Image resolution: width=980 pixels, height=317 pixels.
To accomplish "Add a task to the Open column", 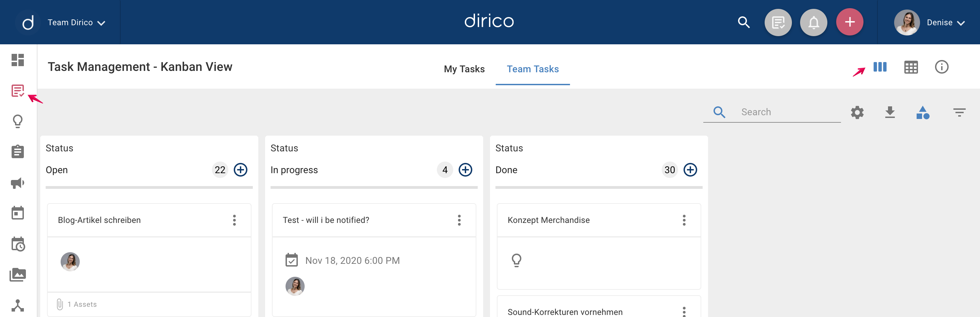I will tap(241, 170).
